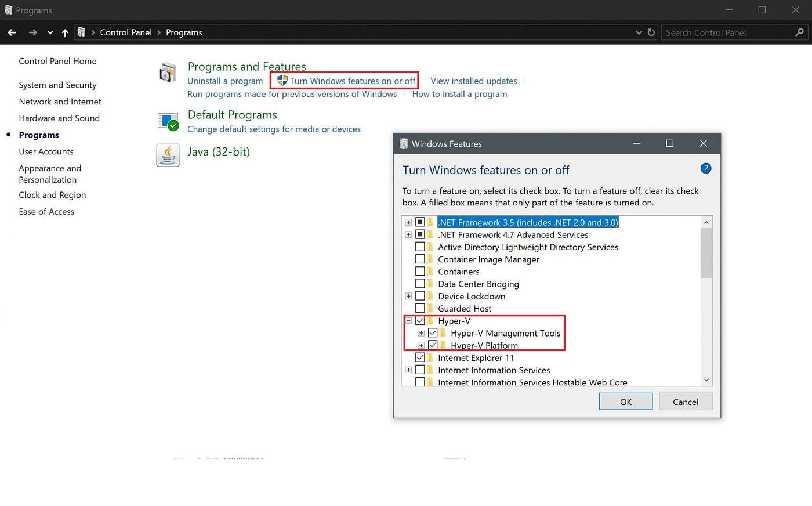The height and width of the screenshot is (506, 812).
Task: Open address bar history dropdown
Action: click(639, 32)
